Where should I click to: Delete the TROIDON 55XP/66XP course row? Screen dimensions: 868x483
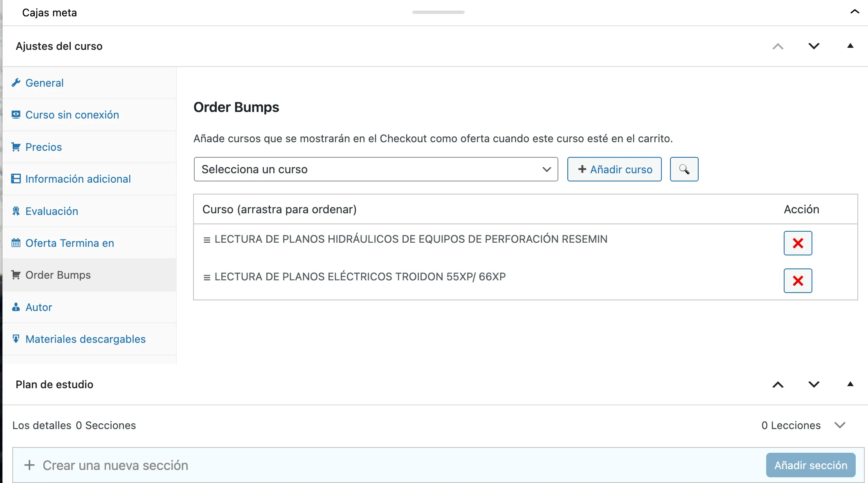click(798, 281)
